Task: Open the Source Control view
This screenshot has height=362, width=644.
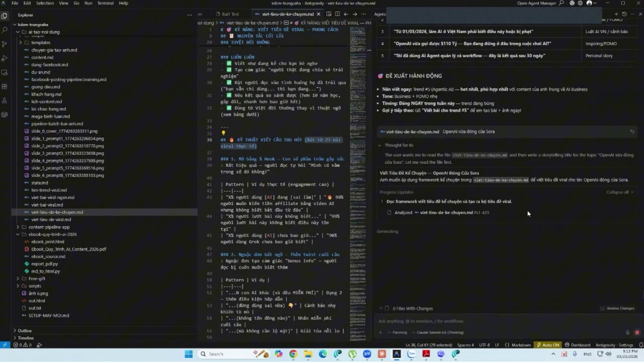Action: [x=5, y=44]
